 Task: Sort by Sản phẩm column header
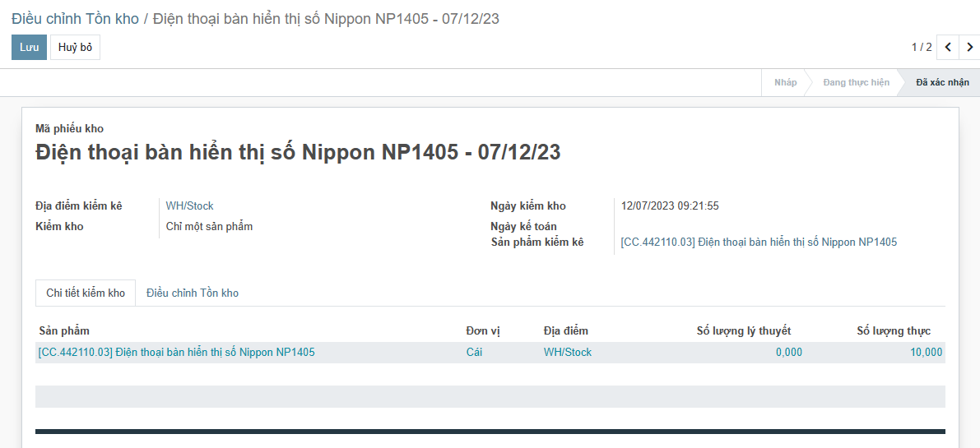pos(63,330)
